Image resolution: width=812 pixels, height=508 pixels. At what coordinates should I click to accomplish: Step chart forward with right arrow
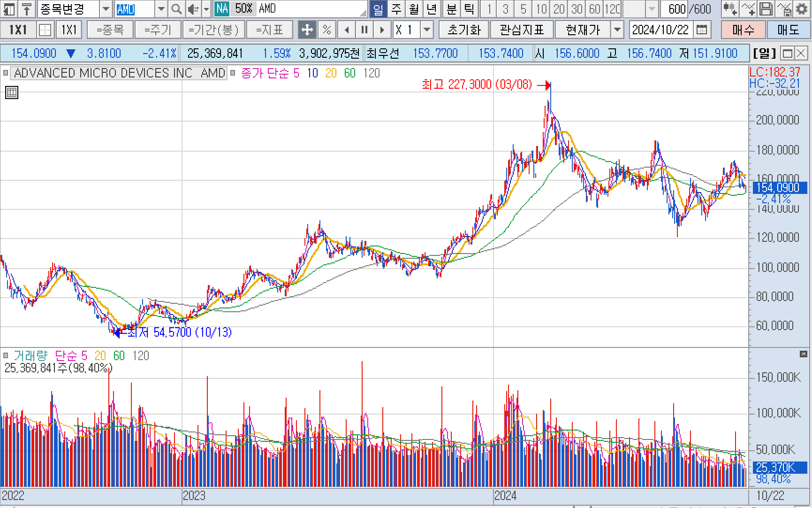(382, 30)
